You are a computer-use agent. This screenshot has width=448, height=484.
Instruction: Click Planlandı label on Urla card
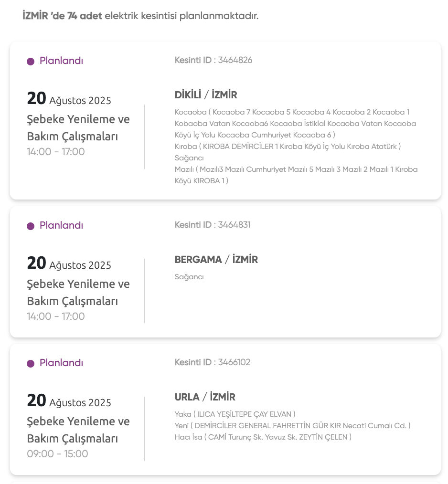click(61, 363)
